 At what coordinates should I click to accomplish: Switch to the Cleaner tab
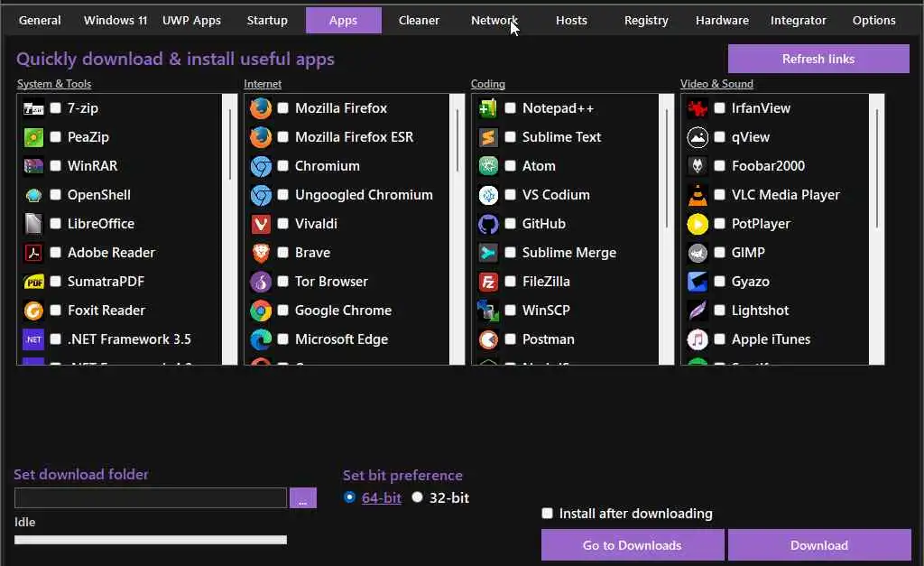pos(419,20)
